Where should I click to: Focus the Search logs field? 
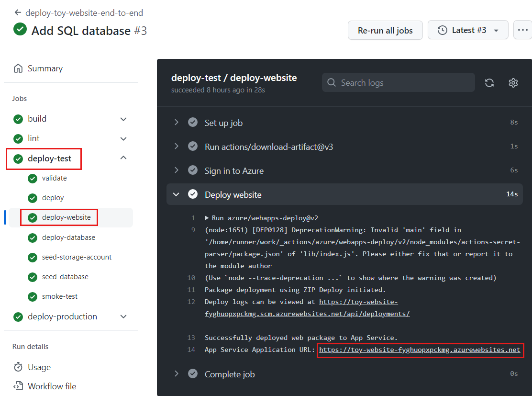coord(399,82)
